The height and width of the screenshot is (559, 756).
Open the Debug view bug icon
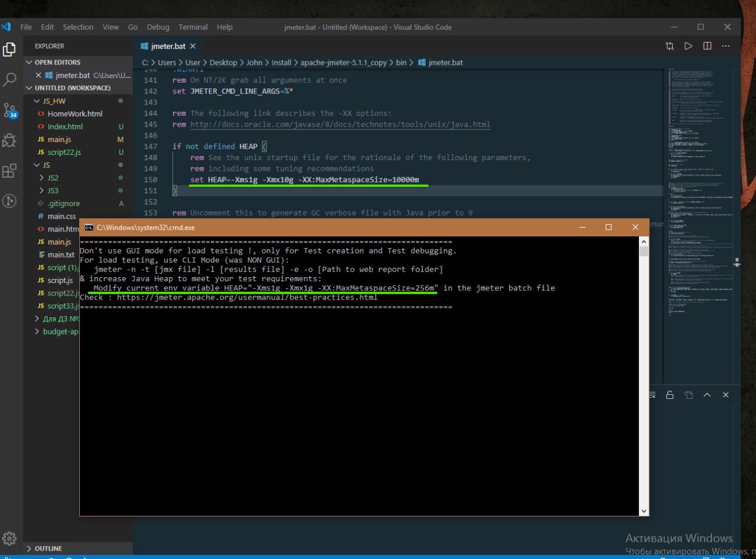click(9, 141)
